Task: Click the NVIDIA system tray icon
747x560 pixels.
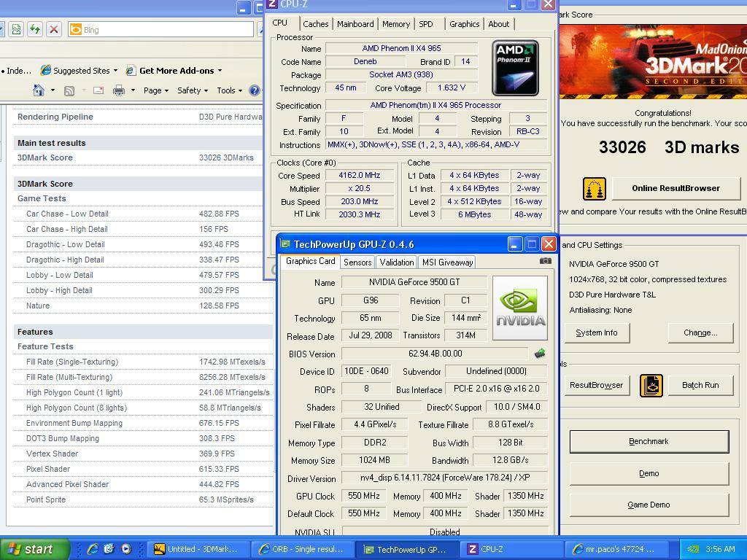Action: [693, 549]
